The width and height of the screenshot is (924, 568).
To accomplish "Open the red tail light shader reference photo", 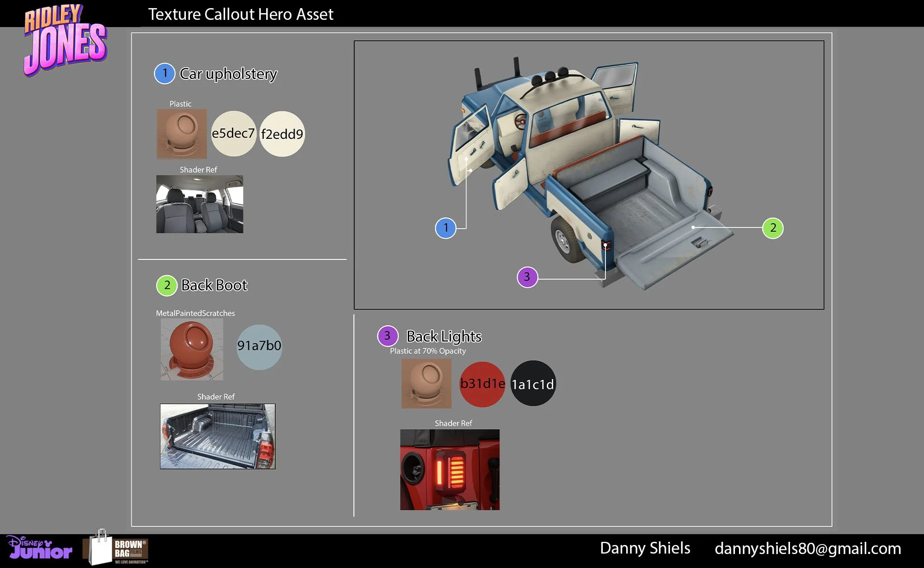I will tap(449, 470).
